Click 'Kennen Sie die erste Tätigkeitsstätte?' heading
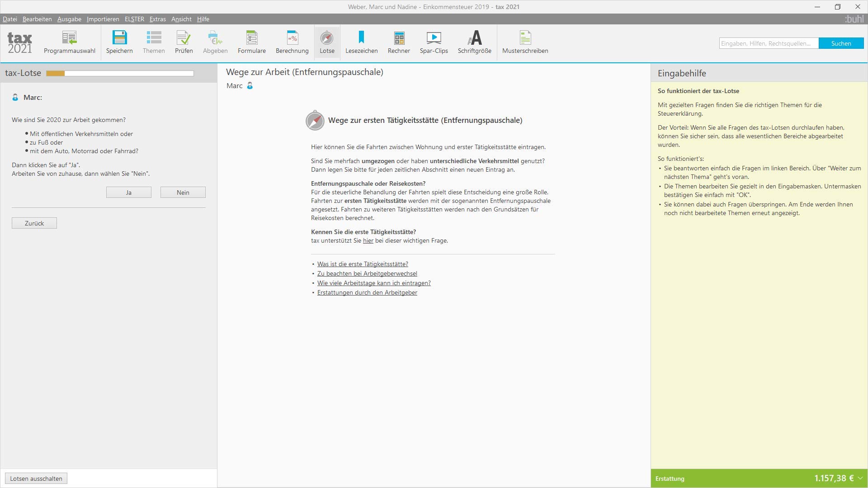 pyautogui.click(x=363, y=232)
